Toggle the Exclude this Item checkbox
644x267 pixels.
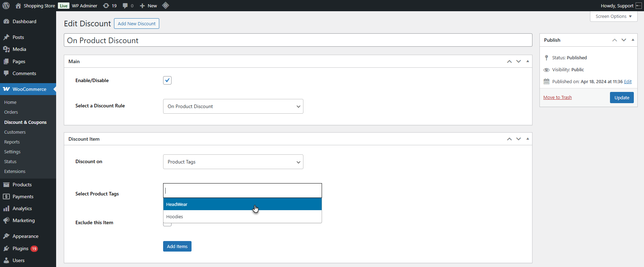167,225
